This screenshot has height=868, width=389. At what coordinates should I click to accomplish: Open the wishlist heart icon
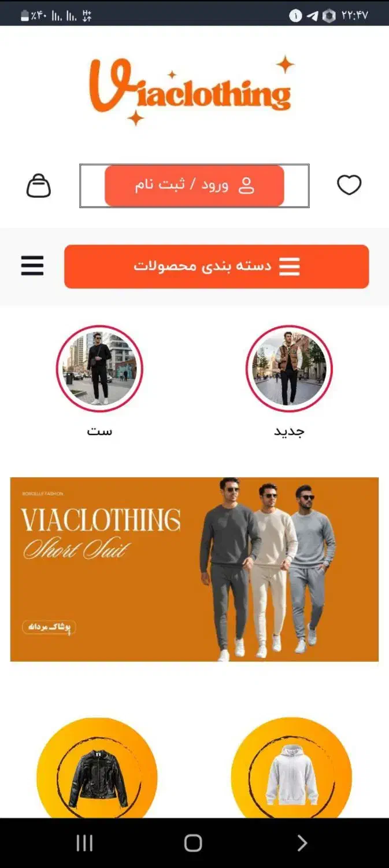[349, 185]
